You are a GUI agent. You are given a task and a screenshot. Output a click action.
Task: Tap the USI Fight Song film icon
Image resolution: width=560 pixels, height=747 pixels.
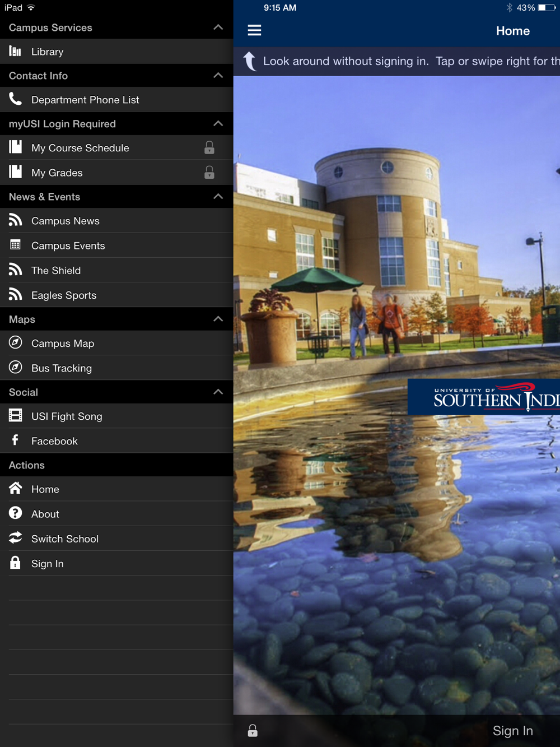[16, 415]
